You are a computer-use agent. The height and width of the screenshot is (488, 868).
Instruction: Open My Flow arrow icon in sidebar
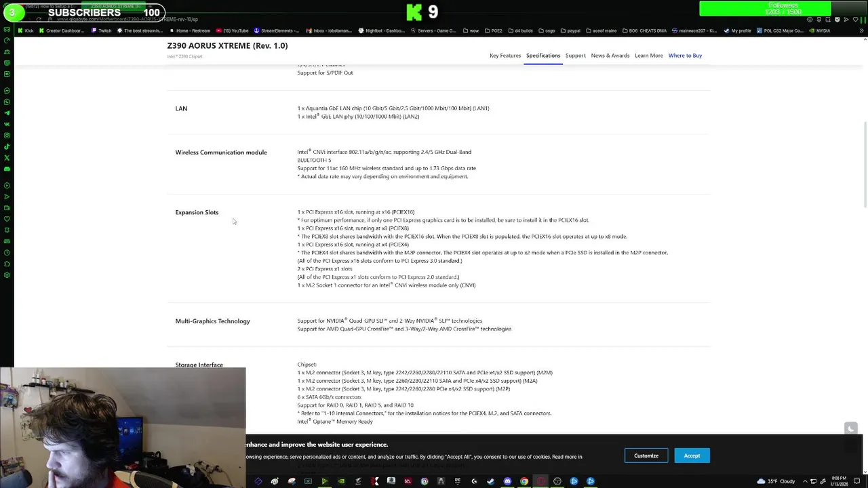click(7, 197)
